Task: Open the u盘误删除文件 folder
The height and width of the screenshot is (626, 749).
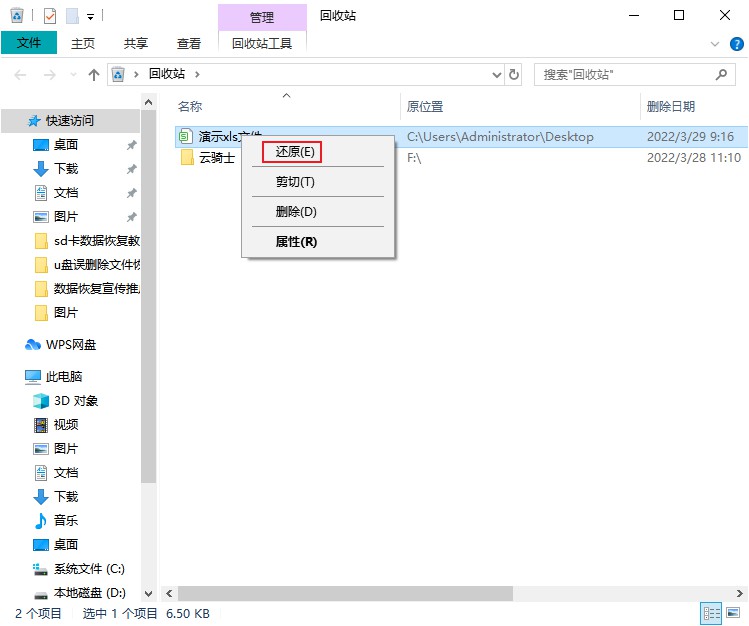Action: (87, 265)
